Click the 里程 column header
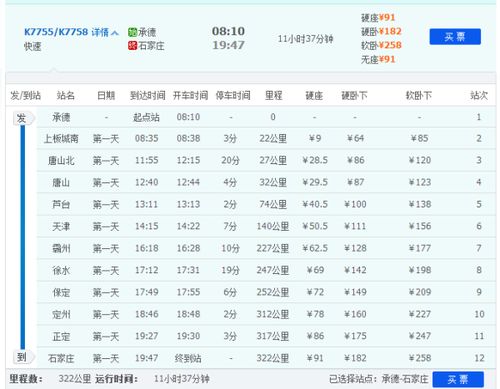The height and width of the screenshot is (389, 500). [x=274, y=96]
